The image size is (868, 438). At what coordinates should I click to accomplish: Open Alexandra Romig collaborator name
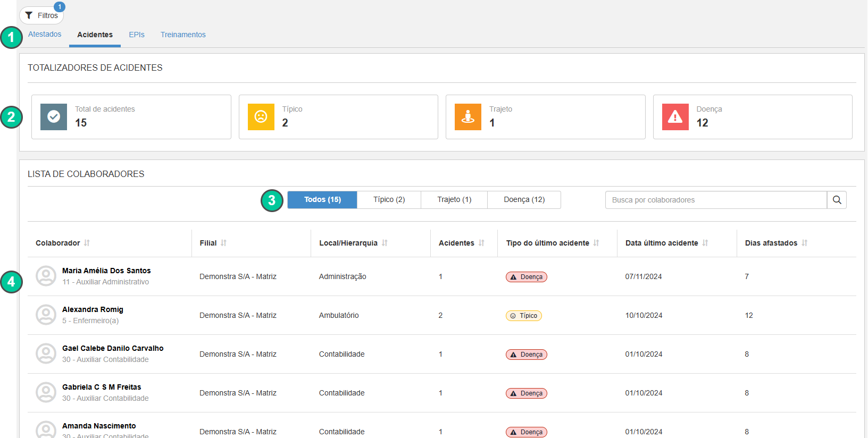click(93, 309)
